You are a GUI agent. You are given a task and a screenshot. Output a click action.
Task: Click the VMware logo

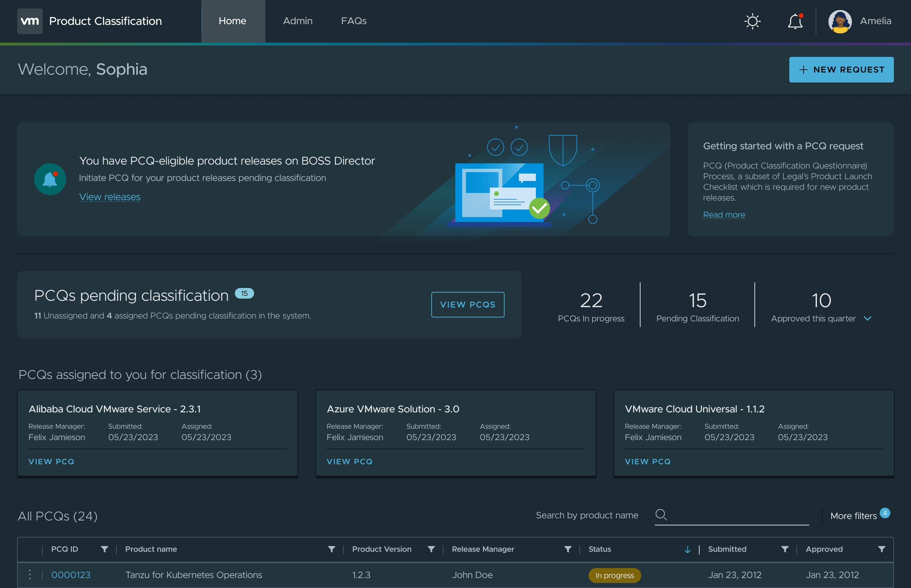(30, 21)
